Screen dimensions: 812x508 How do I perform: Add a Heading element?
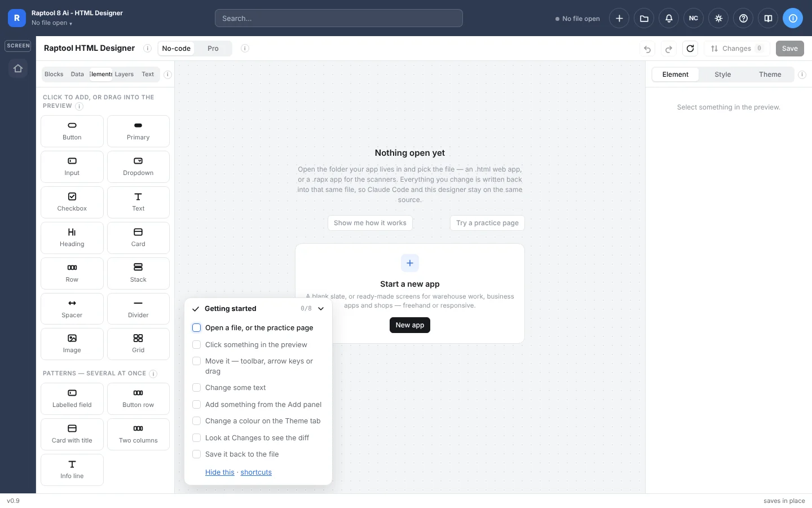point(72,238)
